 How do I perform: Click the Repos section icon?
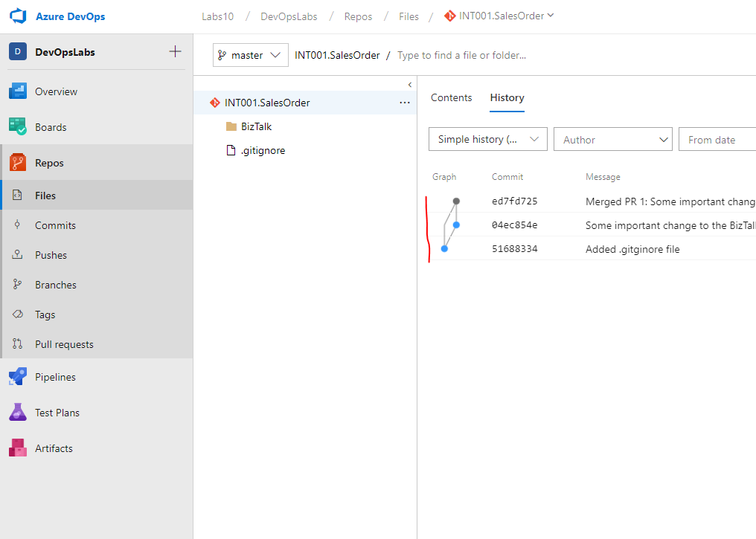[x=18, y=163]
